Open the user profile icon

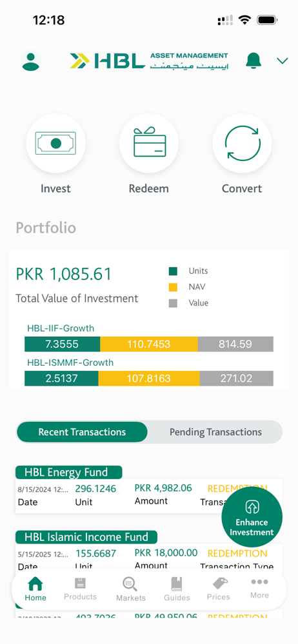point(31,61)
